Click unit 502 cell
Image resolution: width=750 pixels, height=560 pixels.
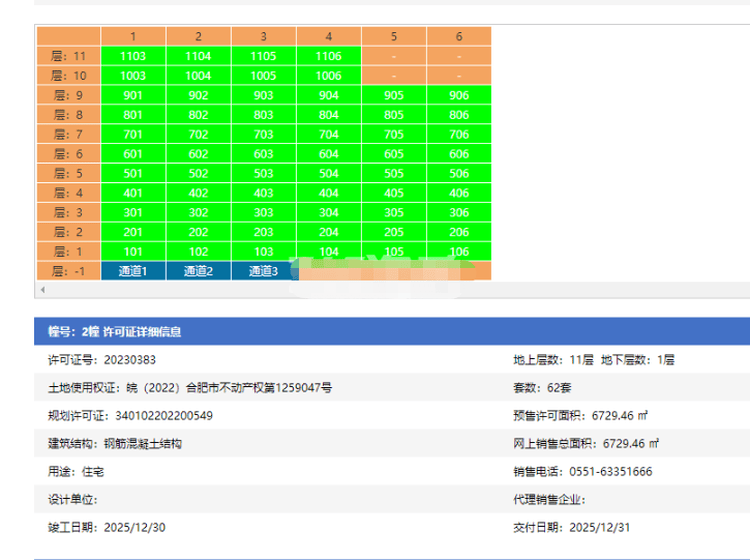pyautogui.click(x=198, y=173)
